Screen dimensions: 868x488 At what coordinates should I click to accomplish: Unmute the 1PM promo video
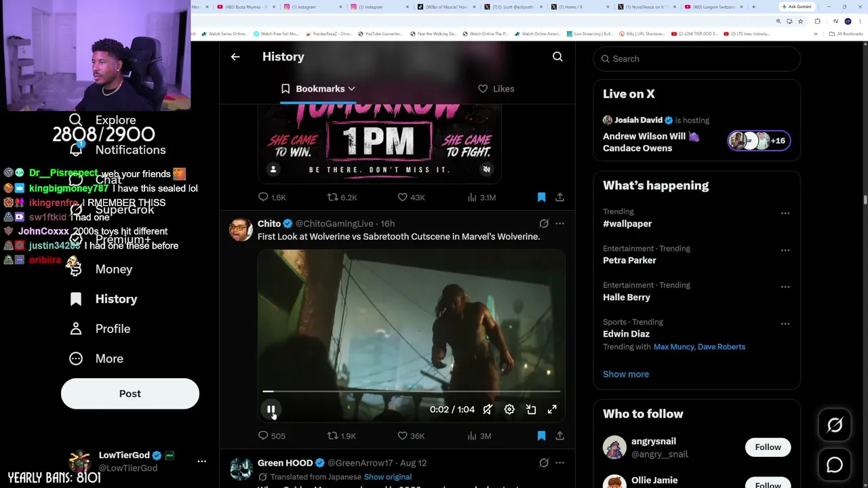(x=486, y=169)
